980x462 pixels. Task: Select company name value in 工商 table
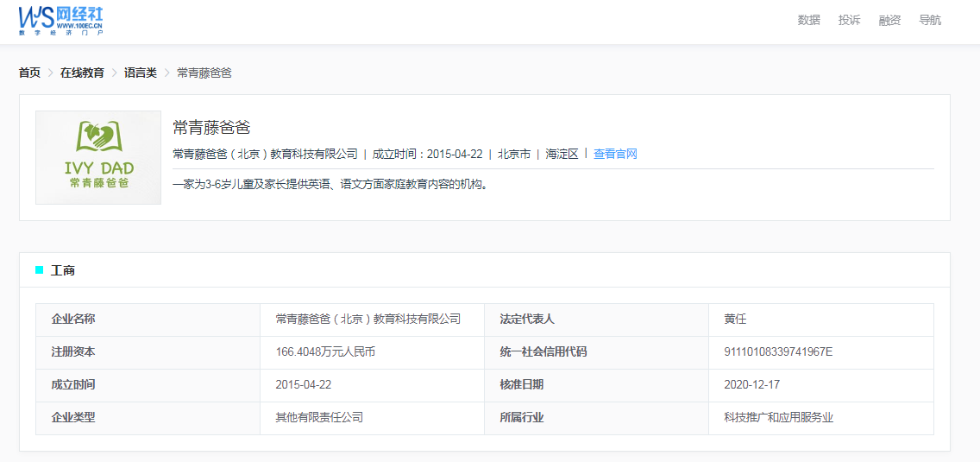368,320
